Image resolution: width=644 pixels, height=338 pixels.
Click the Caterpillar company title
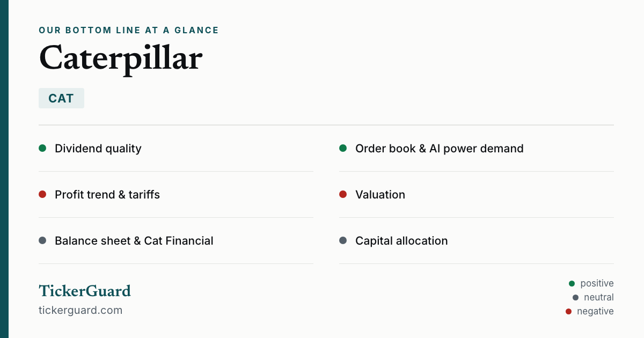121,58
